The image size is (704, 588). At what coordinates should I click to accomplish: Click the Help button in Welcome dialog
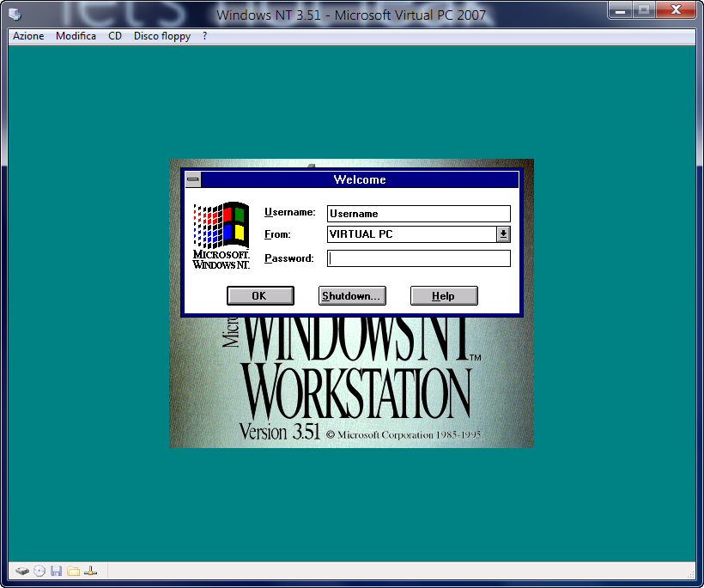(x=444, y=296)
